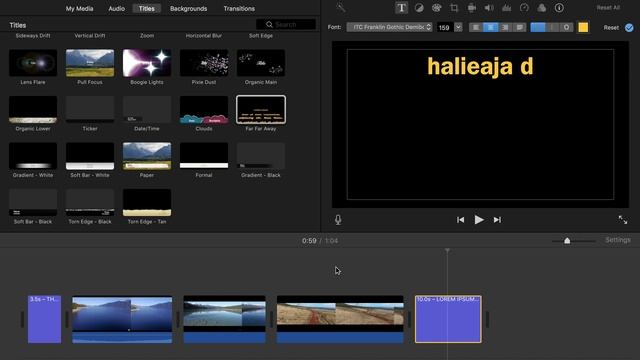Skip to the previous clip

tap(460, 220)
